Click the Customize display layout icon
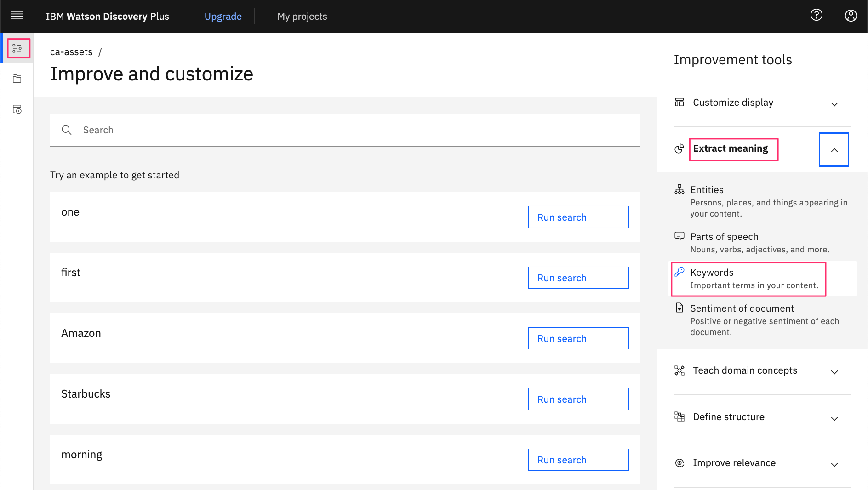This screenshot has height=490, width=868. pos(680,102)
